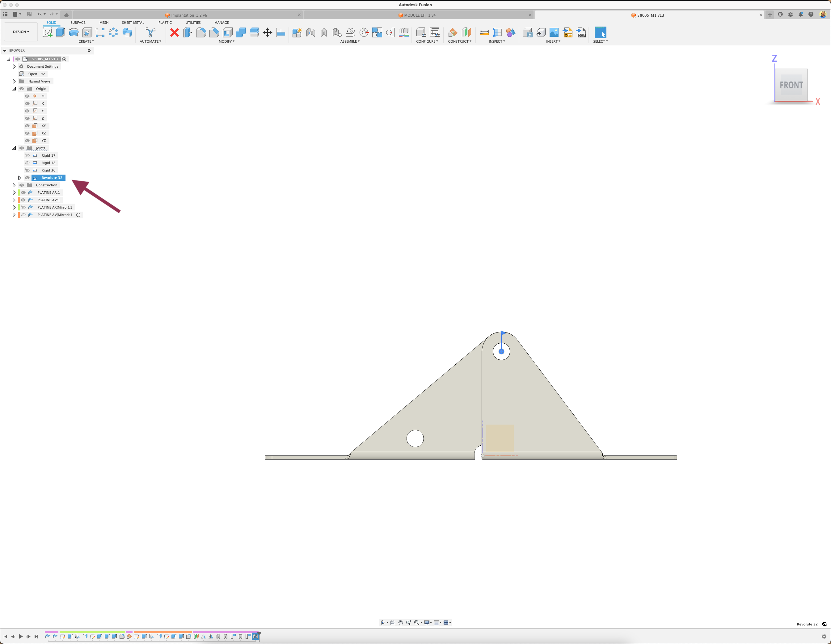Click the New Component icon
Viewport: 831px width, 644px height.
(x=297, y=33)
